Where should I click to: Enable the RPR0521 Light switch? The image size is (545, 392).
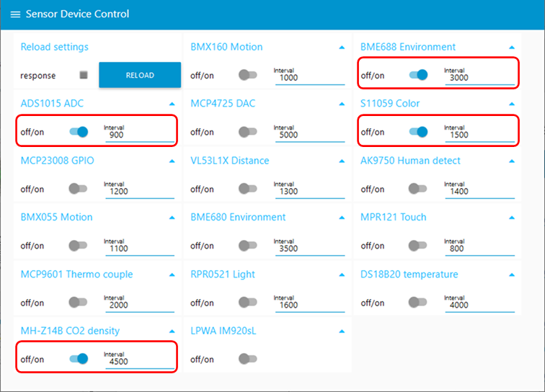pyautogui.click(x=248, y=303)
